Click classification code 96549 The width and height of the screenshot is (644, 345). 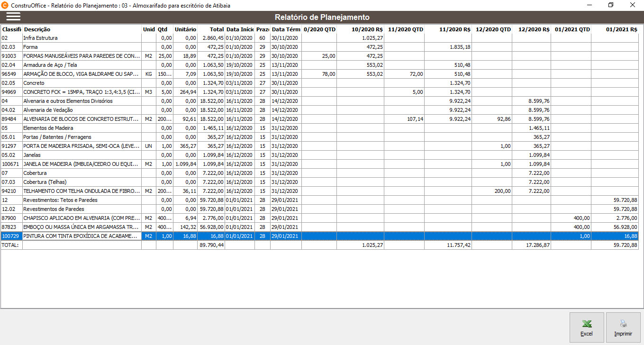9,74
